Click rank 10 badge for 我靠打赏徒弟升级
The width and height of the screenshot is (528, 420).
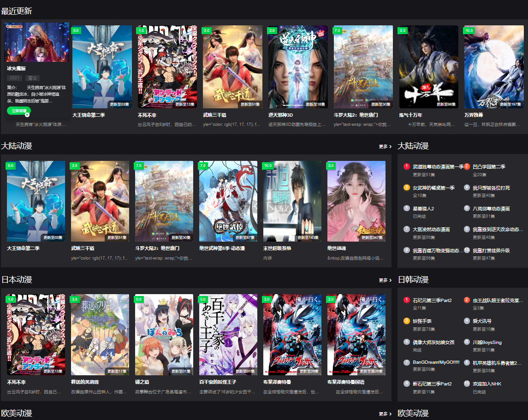pyautogui.click(x=467, y=250)
